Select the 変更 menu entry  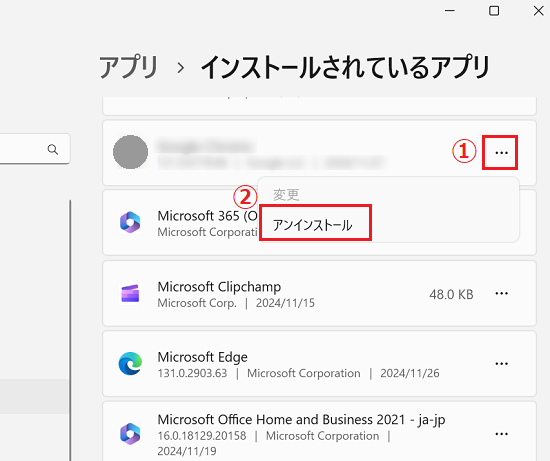(x=286, y=195)
